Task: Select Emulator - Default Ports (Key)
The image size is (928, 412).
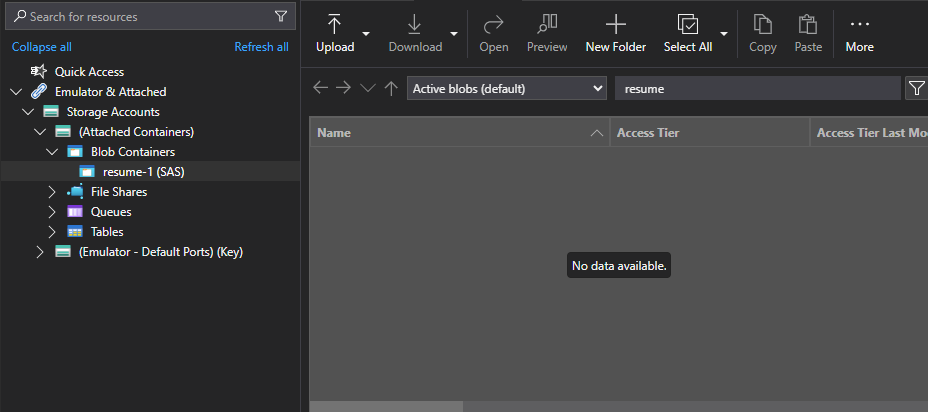Action: coord(160,252)
